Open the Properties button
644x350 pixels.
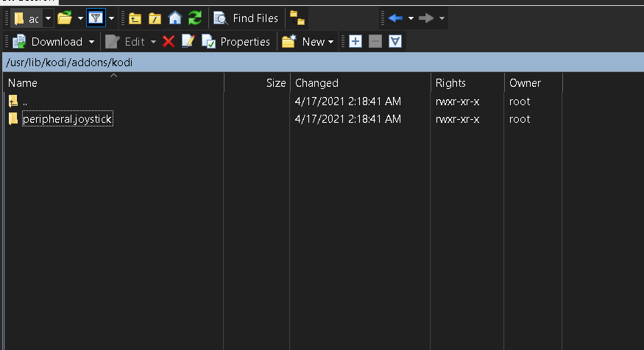237,42
